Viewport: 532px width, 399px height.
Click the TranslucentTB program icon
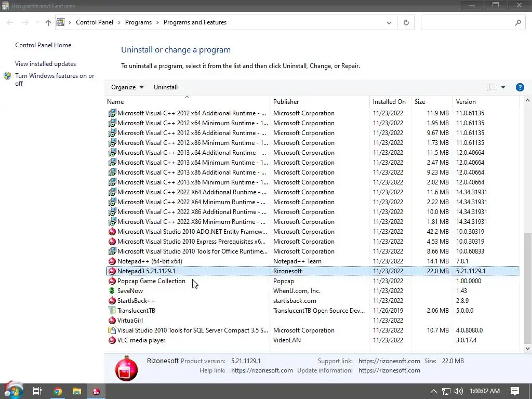(x=112, y=311)
